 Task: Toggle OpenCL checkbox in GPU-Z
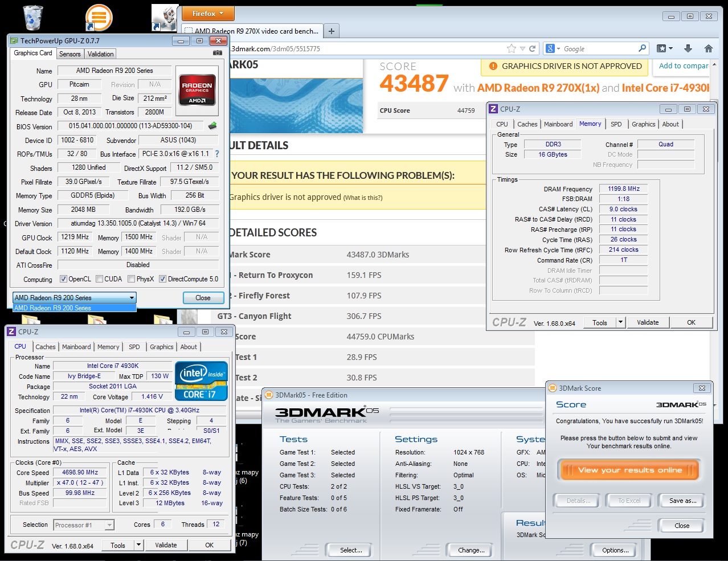point(64,279)
